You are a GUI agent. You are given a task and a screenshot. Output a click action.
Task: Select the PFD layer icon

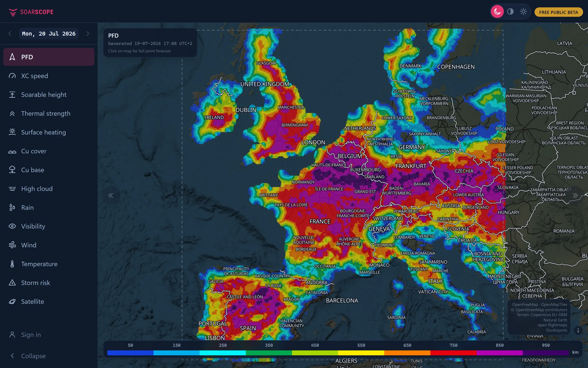(12, 57)
